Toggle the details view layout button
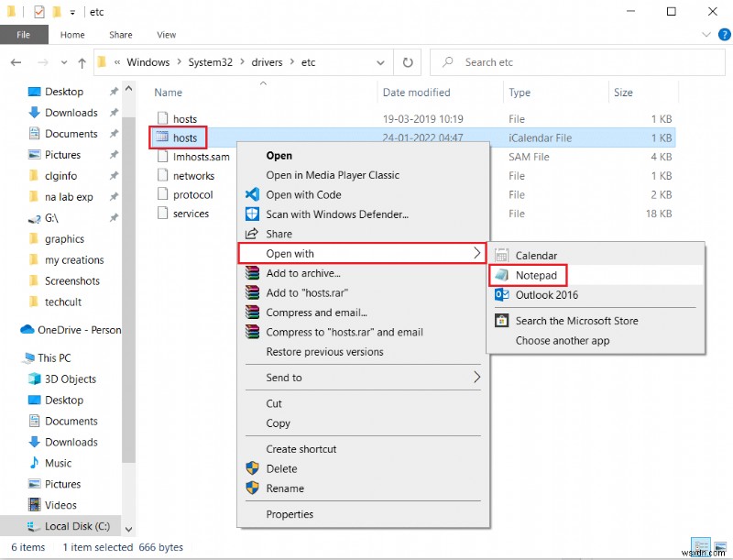 pos(701,547)
